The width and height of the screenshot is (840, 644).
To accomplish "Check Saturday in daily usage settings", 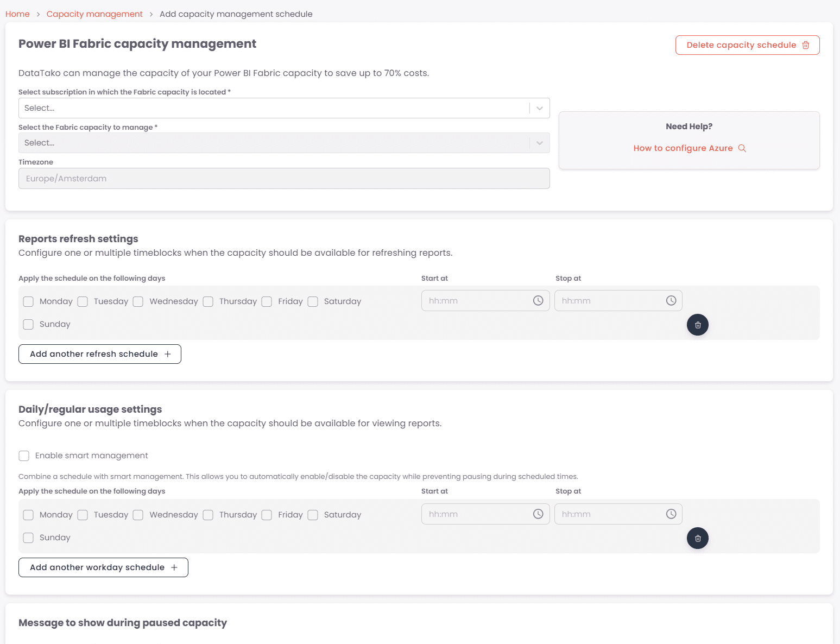I will (313, 515).
